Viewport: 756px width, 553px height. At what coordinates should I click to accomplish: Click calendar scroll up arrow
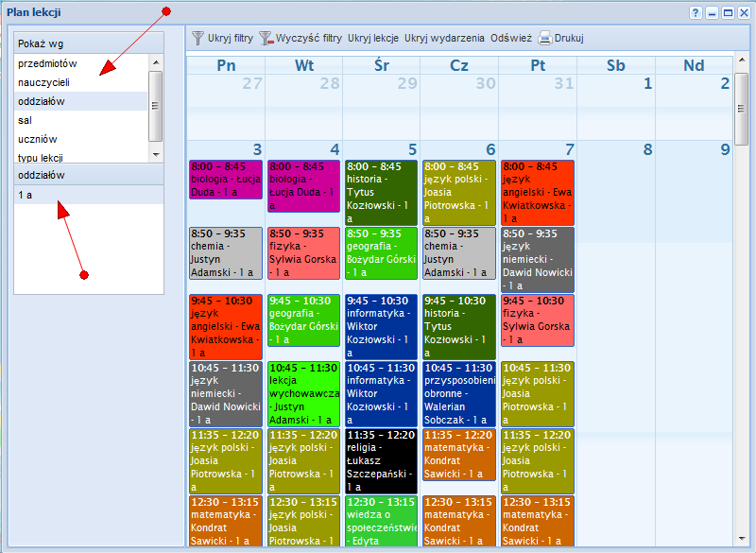(x=742, y=60)
